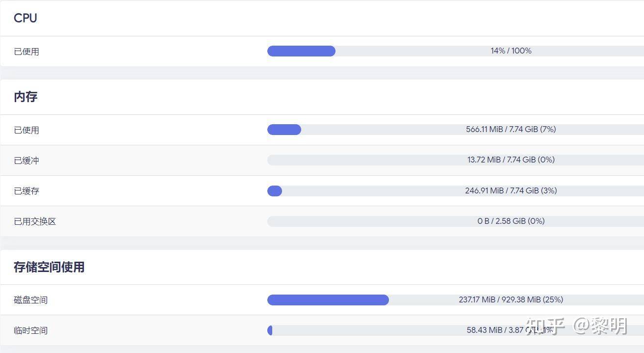The height and width of the screenshot is (353, 644).
Task: Click the 临时空间 progress bar indicator
Action: click(x=270, y=330)
